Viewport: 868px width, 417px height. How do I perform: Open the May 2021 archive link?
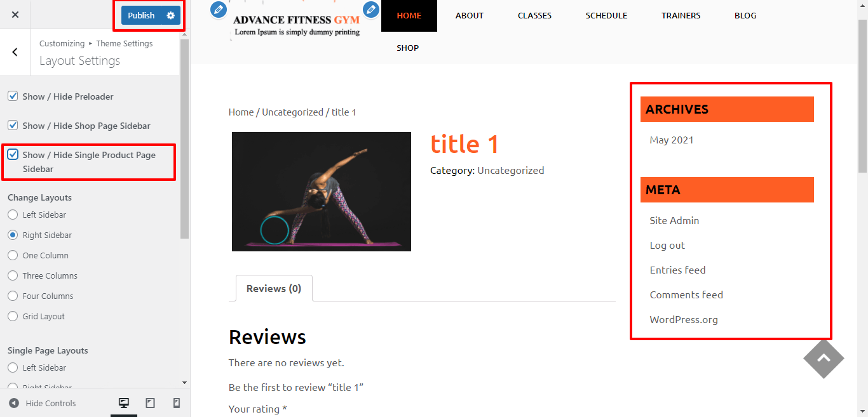point(671,140)
